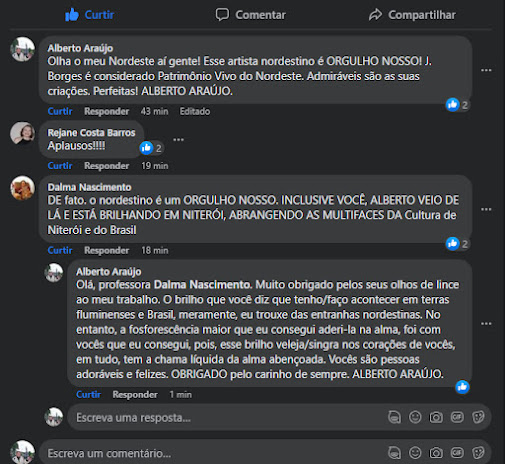Like Dalma Nascimento's comment via Curtir
The image size is (505, 464).
tap(60, 250)
